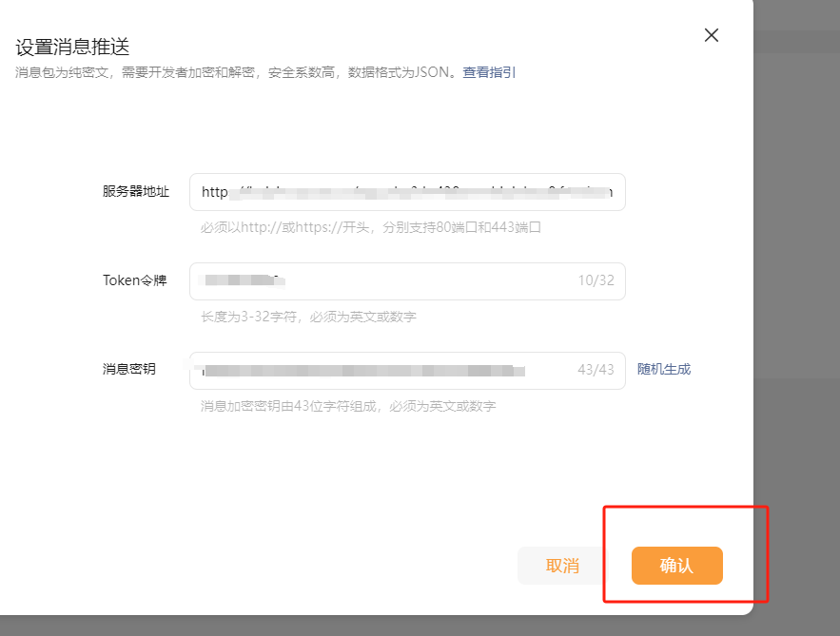Close the 设置消息推送 dialog with the X
The width and height of the screenshot is (840, 636).
click(x=712, y=35)
